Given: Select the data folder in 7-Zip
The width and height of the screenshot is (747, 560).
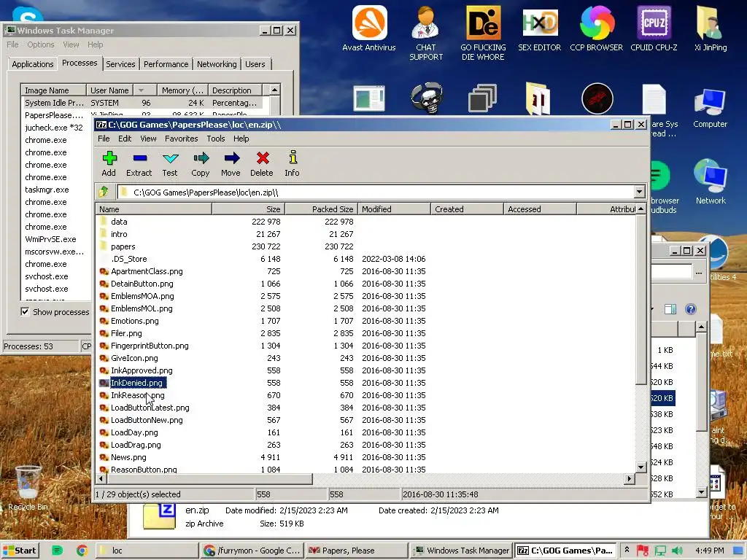Looking at the screenshot, I should [x=119, y=222].
